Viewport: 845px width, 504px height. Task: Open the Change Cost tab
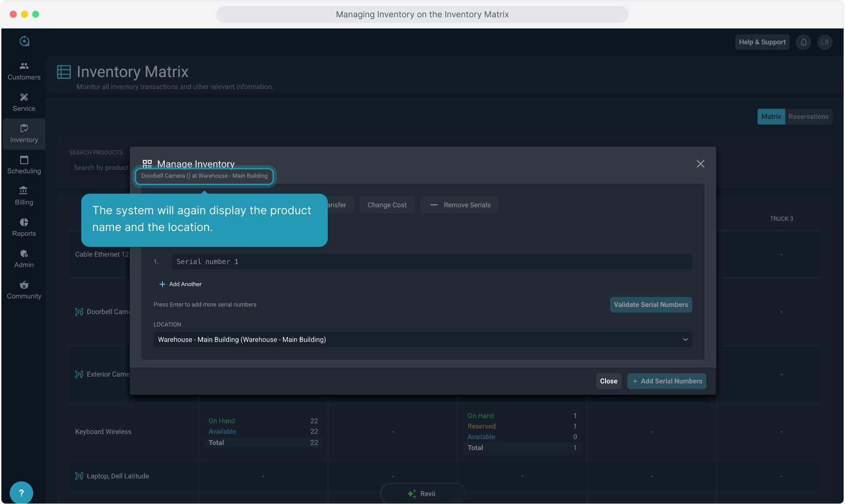(x=387, y=205)
